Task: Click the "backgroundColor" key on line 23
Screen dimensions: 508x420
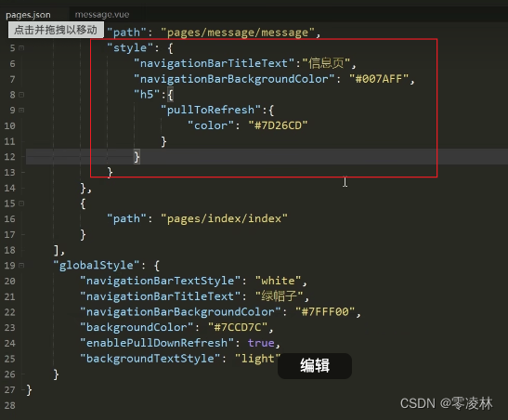Action: (137, 327)
